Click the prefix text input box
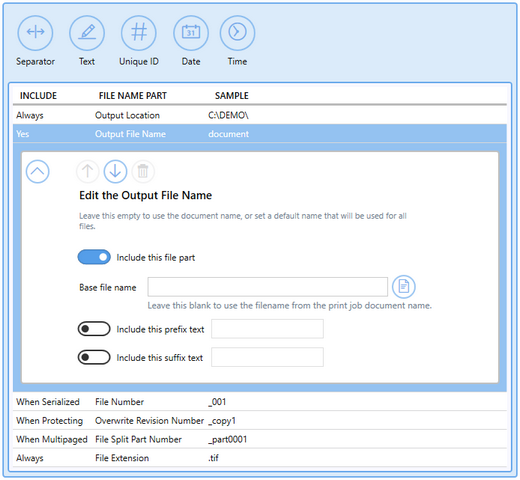Image resolution: width=520 pixels, height=480 pixels. click(x=267, y=329)
